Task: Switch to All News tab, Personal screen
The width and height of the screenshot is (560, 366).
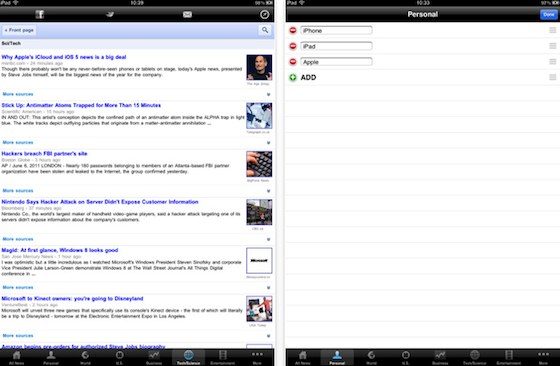Action: [x=303, y=357]
